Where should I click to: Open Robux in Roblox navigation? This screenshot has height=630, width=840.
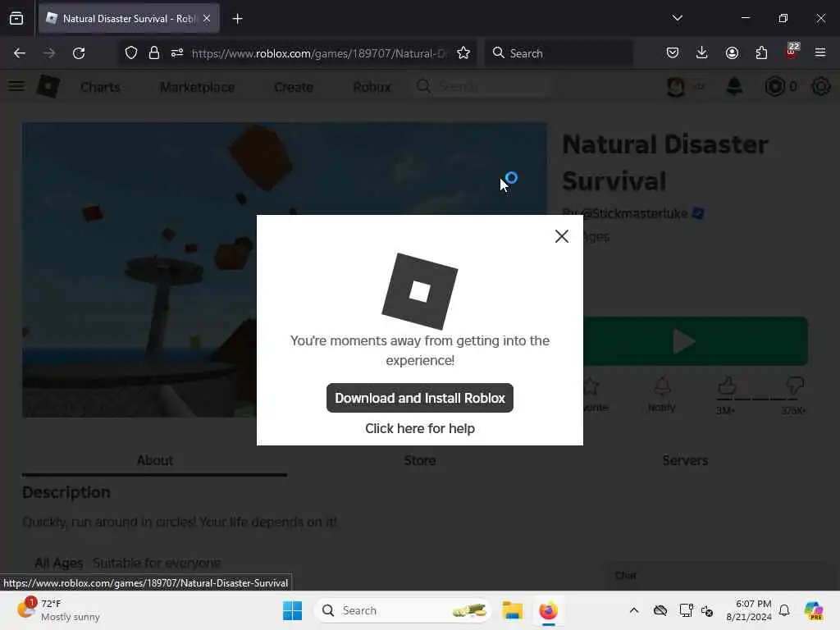pos(372,87)
